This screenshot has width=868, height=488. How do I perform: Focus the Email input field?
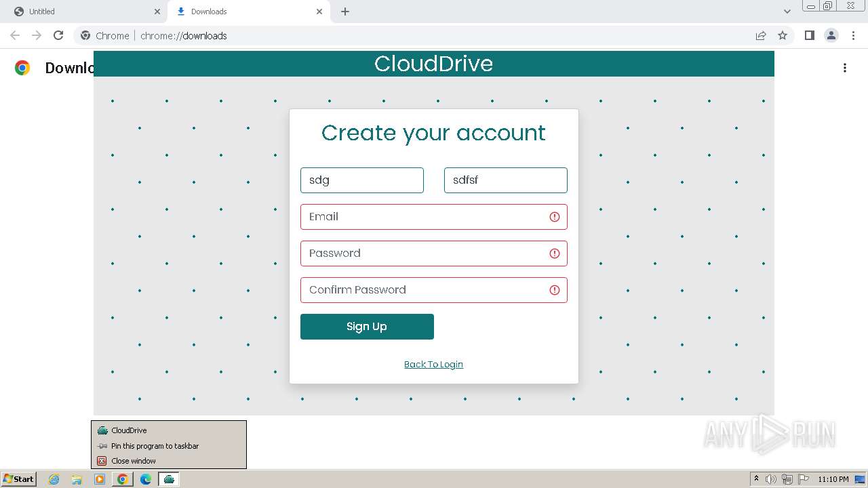[x=434, y=217]
